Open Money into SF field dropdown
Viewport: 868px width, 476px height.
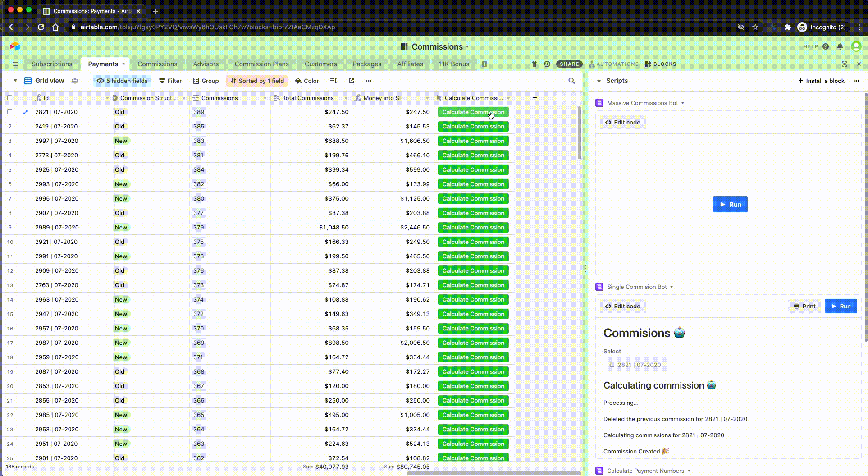427,98
